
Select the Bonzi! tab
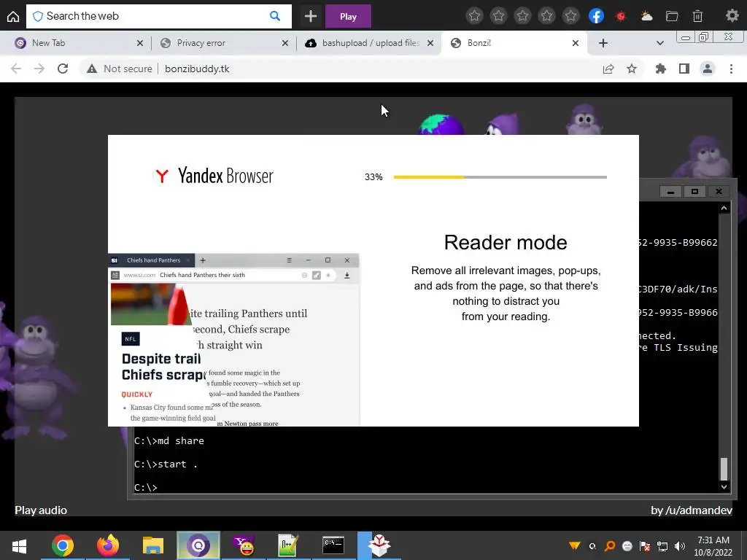pos(516,43)
